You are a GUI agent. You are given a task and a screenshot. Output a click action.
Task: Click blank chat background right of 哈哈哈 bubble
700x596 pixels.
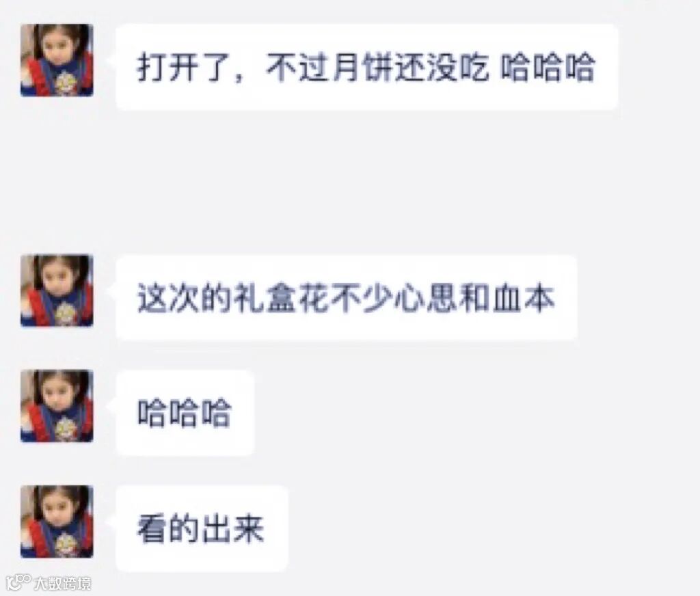(473, 413)
